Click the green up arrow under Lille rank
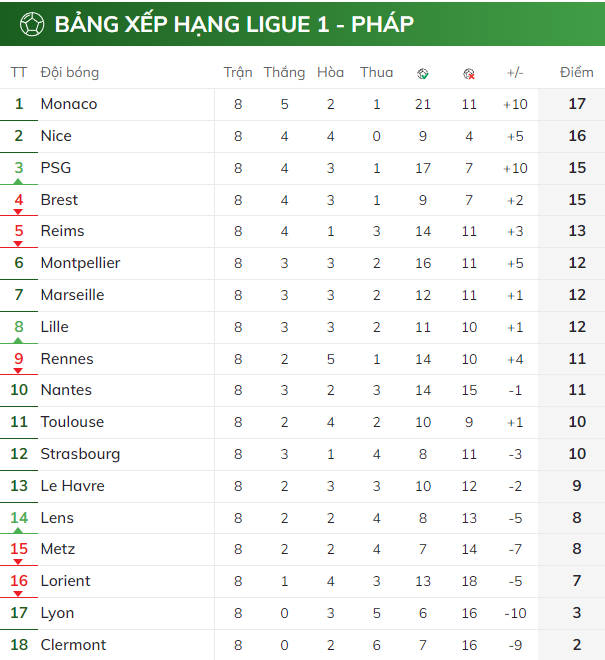 (18, 341)
